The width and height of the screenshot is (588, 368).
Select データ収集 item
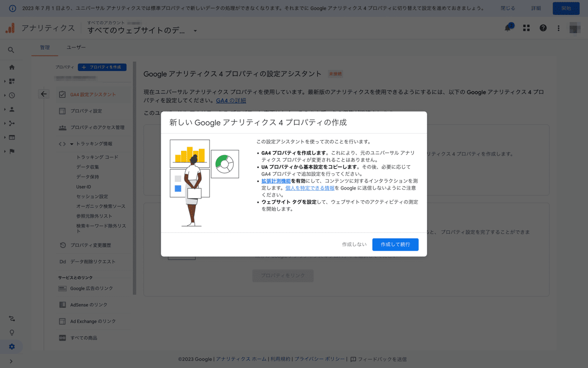point(88,167)
